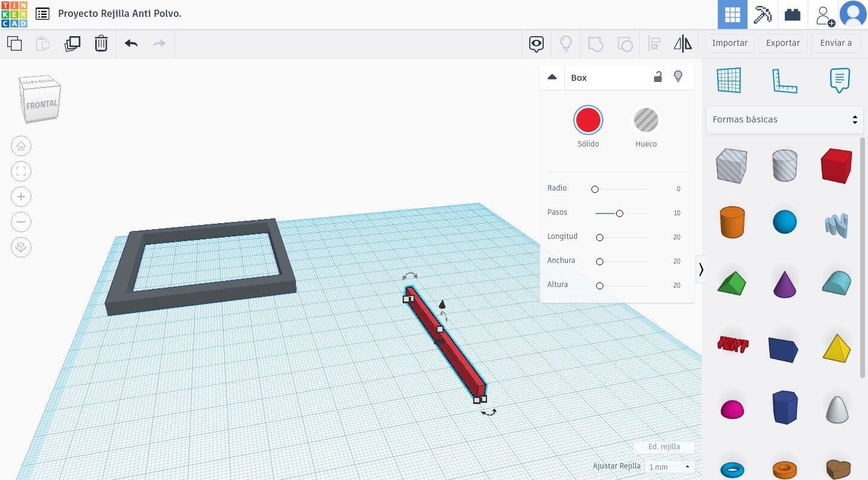
Task: Open the Formas básicas shapes dropdown
Action: [x=784, y=119]
